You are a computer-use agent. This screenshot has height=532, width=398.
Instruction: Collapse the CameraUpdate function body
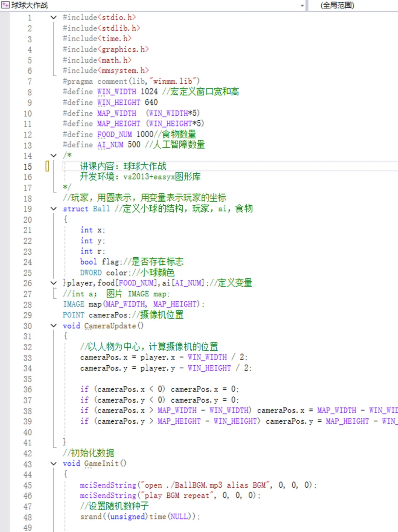point(53,326)
